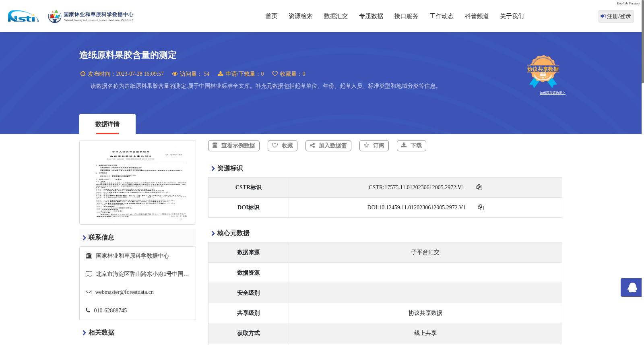Click DOI:10.12459.11.0120230612005.2972.V1 value
Viewport: 644px width, 345px height.
tap(417, 207)
